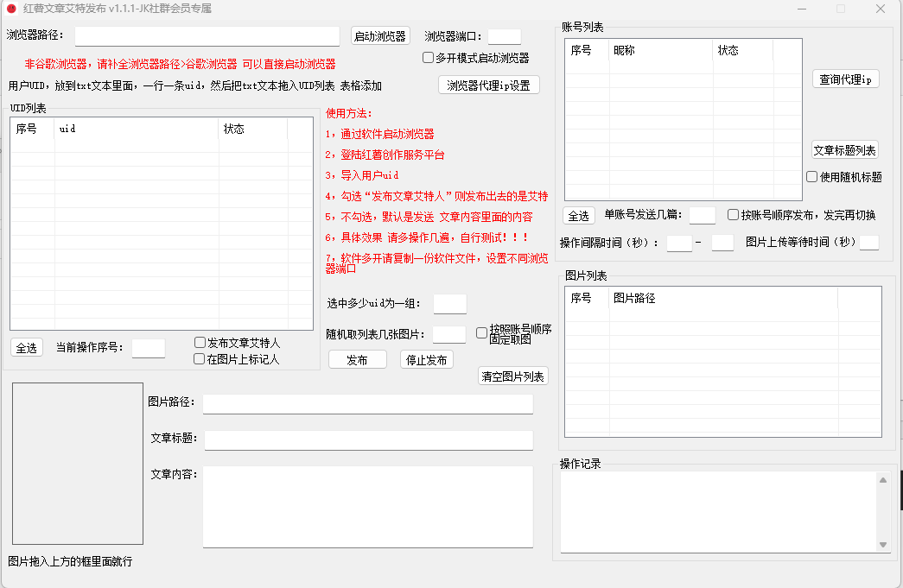The width and height of the screenshot is (903, 588).
Task: Click the uid column header
Action: click(136, 129)
